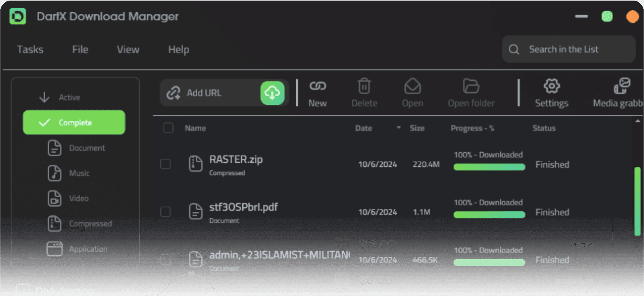Screen dimensions: 644x296
Task: Click the Complete filter button
Action: [x=74, y=122]
